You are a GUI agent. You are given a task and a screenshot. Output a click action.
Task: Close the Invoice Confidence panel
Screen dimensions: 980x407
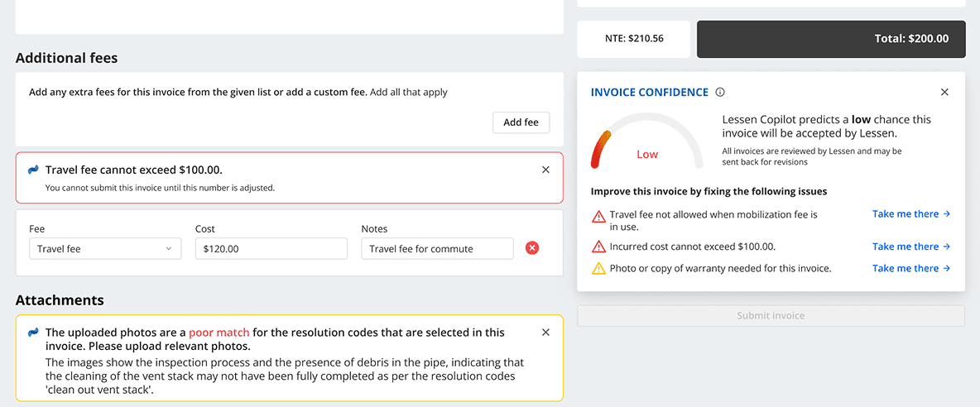point(944,93)
